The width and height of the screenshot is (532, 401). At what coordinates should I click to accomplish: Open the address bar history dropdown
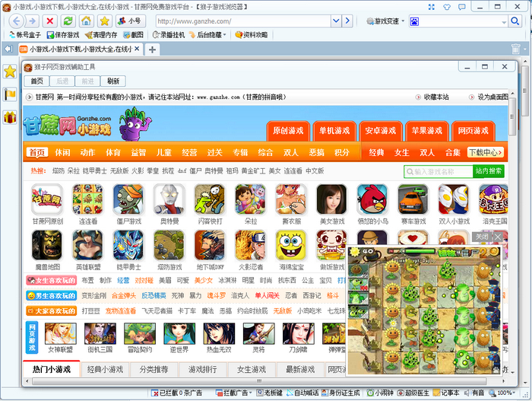point(336,21)
